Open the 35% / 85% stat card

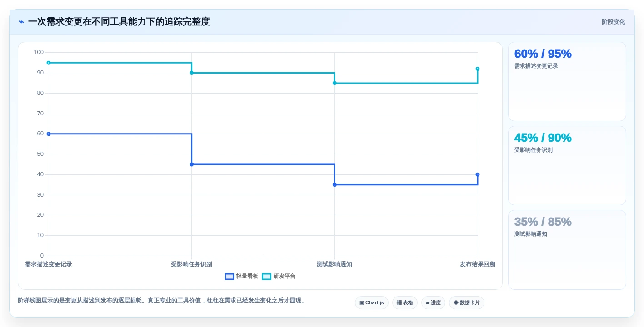click(567, 250)
